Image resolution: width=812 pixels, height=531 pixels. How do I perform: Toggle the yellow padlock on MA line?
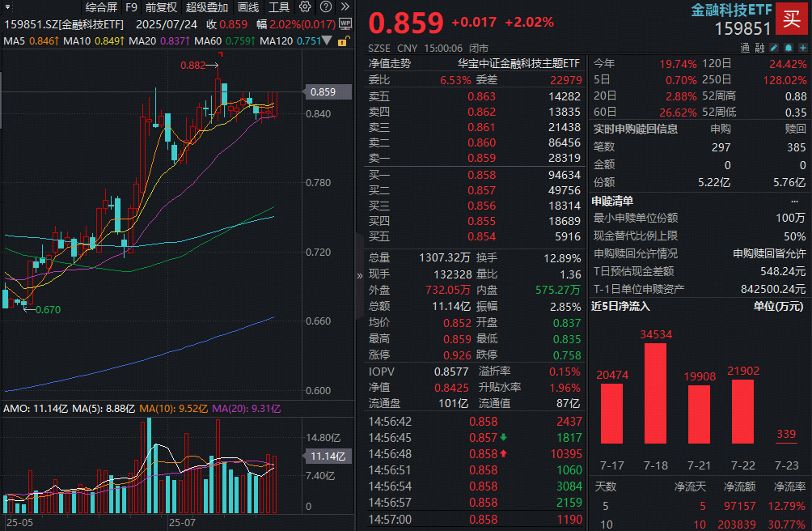tap(343, 41)
